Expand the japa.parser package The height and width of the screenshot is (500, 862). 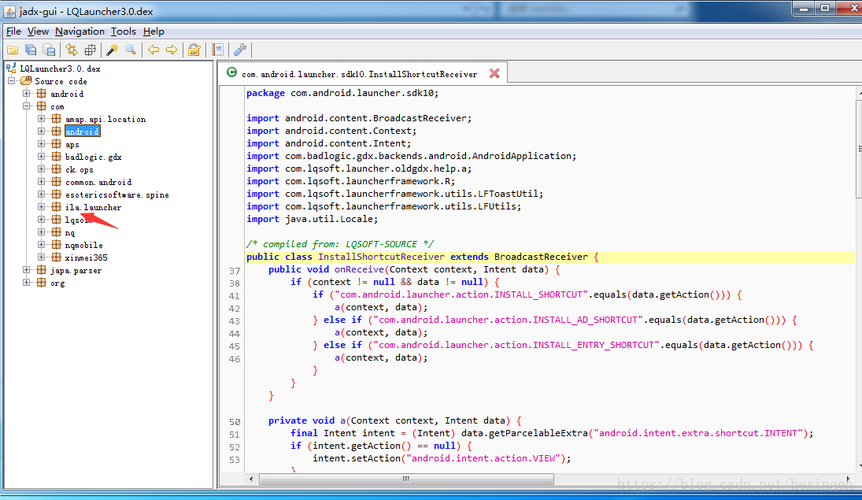(x=26, y=270)
